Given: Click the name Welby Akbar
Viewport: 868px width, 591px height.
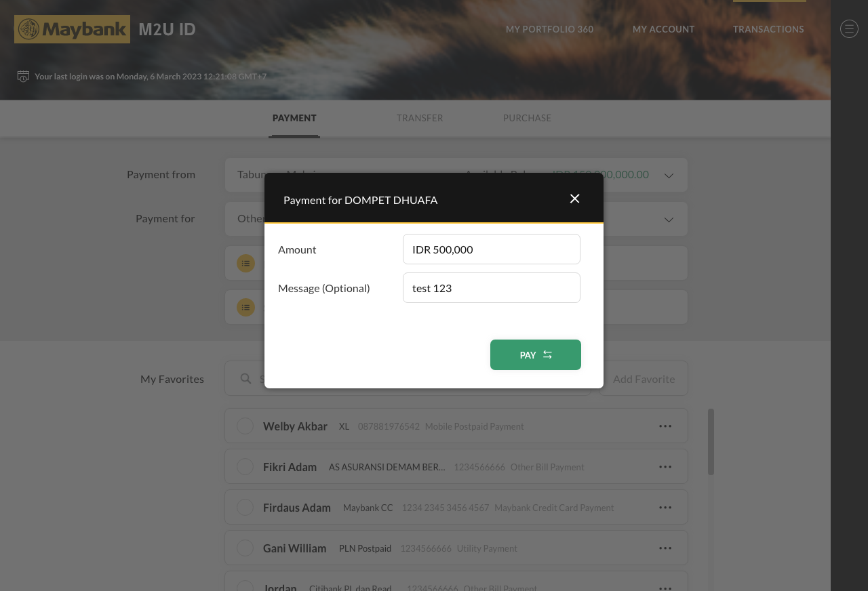Looking at the screenshot, I should tap(295, 426).
